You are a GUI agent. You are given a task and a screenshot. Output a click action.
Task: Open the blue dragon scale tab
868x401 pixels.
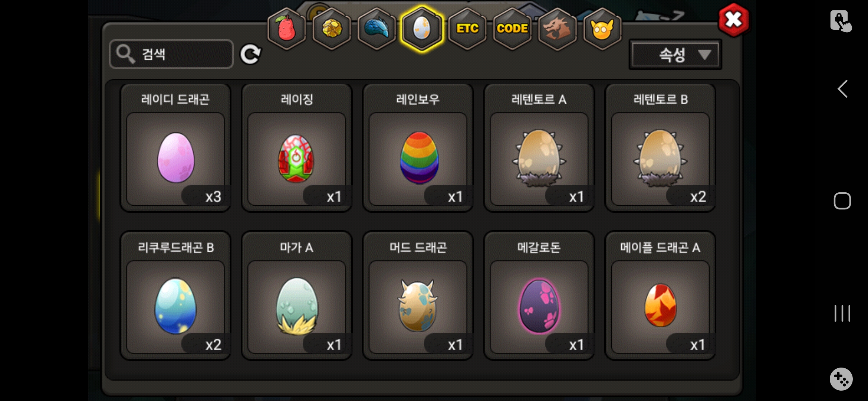[x=377, y=29]
